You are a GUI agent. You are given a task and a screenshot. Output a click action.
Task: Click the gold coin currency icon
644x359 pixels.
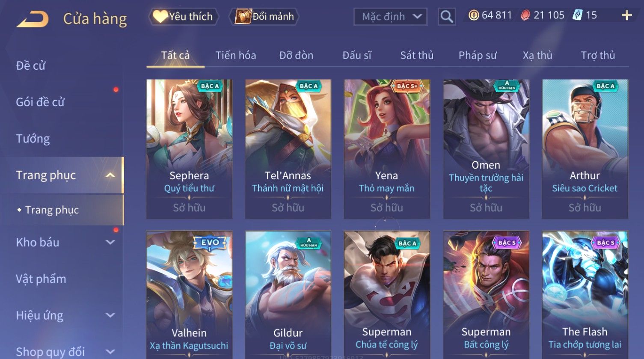tap(473, 16)
